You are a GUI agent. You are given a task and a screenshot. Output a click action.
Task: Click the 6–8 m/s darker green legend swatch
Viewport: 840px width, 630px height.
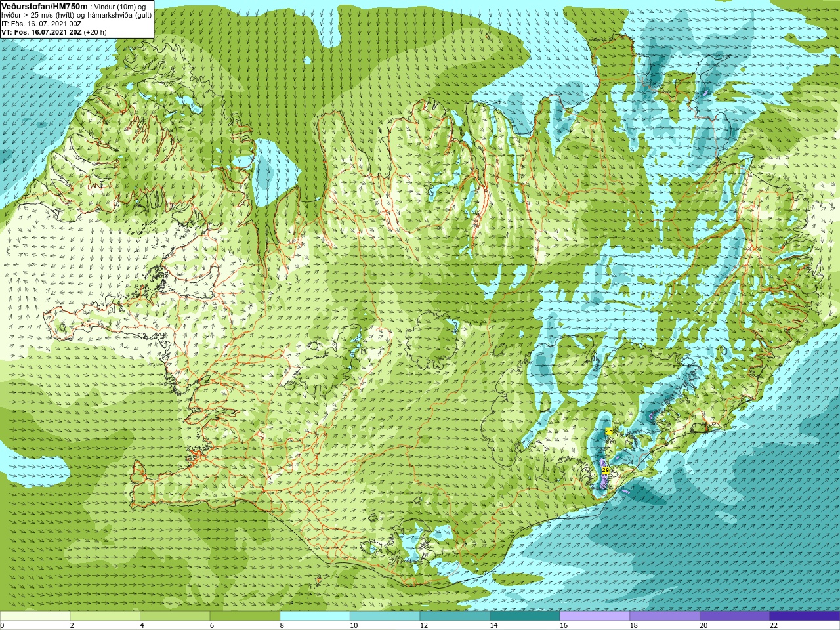(x=245, y=616)
